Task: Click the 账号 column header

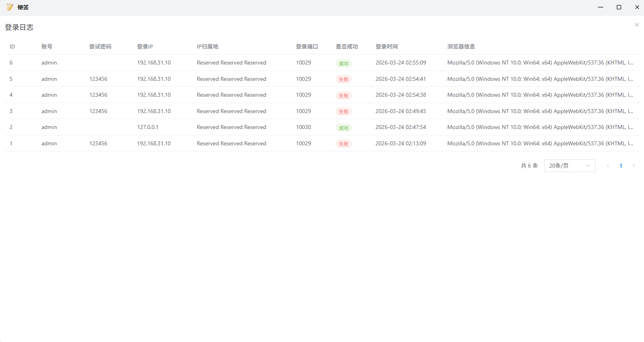Action: 47,47
